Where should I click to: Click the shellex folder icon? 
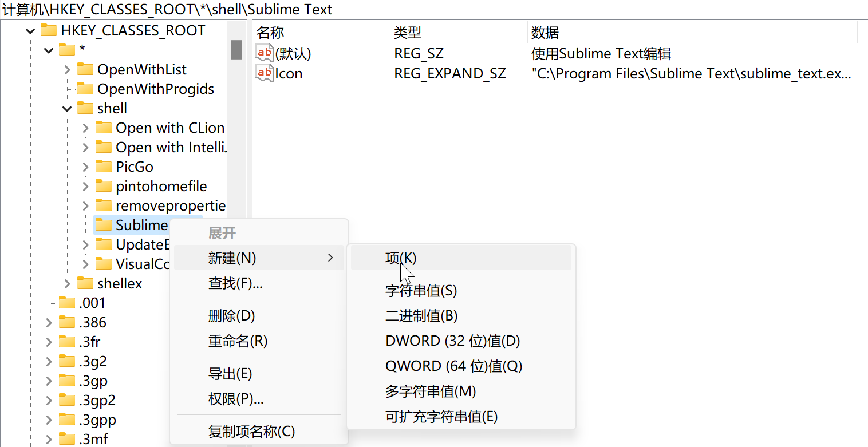85,283
